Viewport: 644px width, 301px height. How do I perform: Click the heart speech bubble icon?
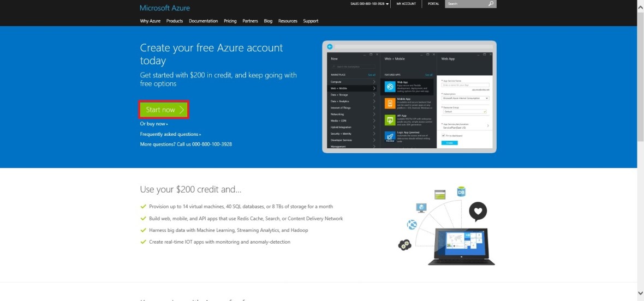pos(478,211)
